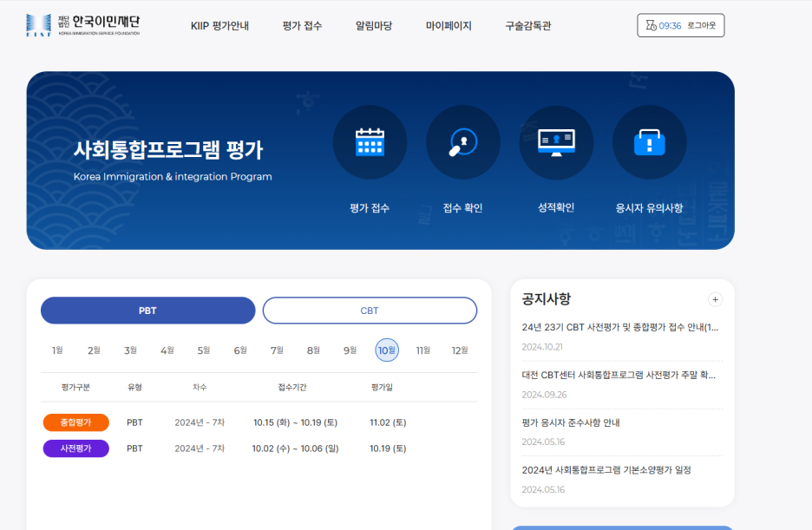The image size is (812, 530).
Task: Open the 평가 접수 calendar icon
Action: (370, 142)
